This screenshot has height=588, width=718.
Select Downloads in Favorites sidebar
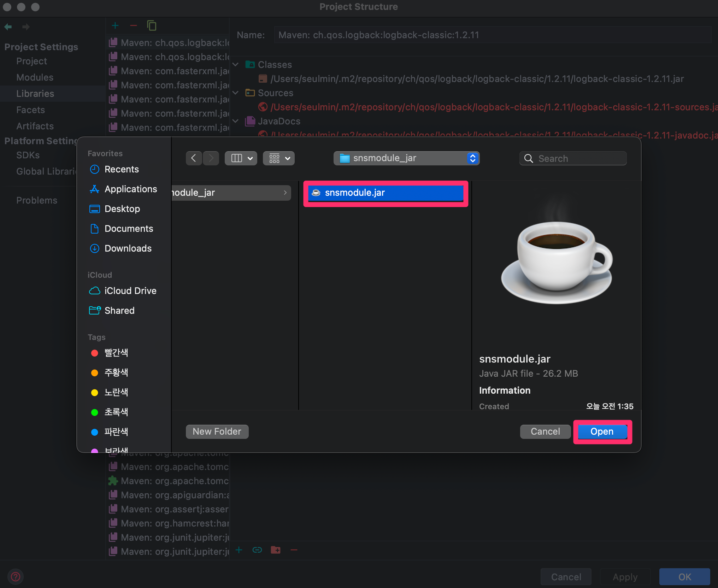[x=128, y=248]
